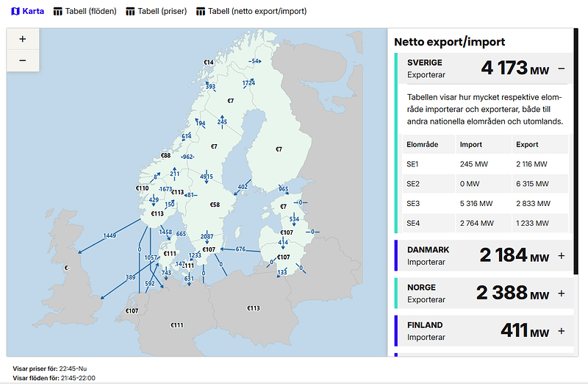
Task: Expand the Norge section
Action: click(561, 294)
